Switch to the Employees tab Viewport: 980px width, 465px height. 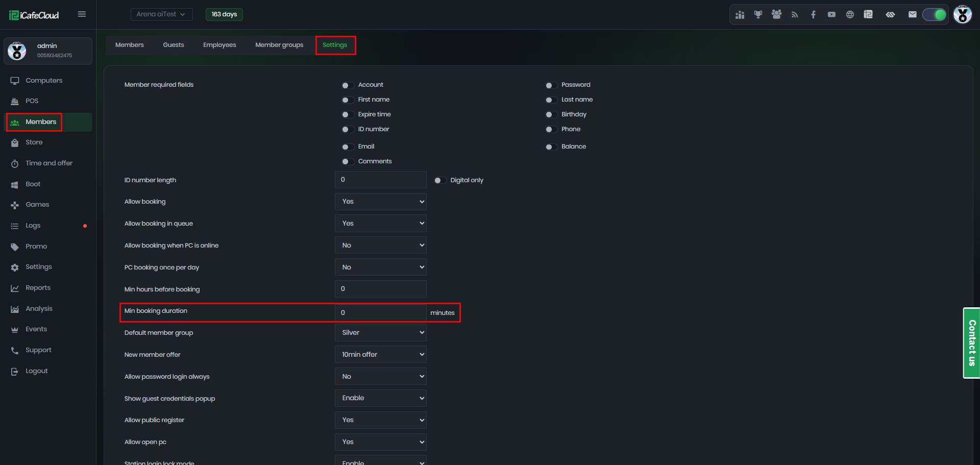point(219,45)
